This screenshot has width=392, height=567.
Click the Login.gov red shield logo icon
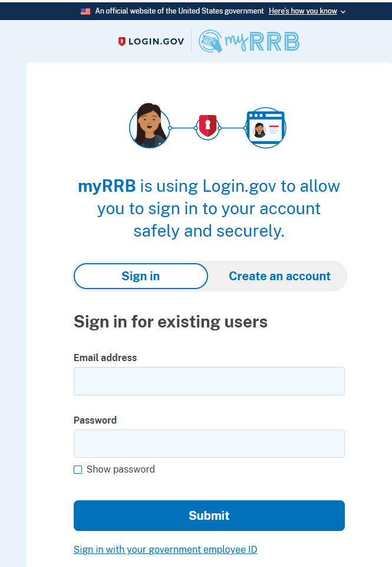point(122,42)
